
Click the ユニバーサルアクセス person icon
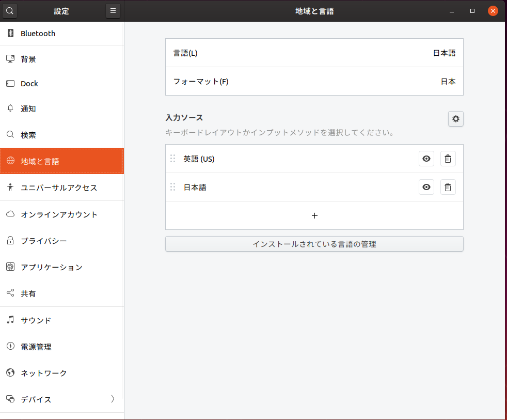10,187
